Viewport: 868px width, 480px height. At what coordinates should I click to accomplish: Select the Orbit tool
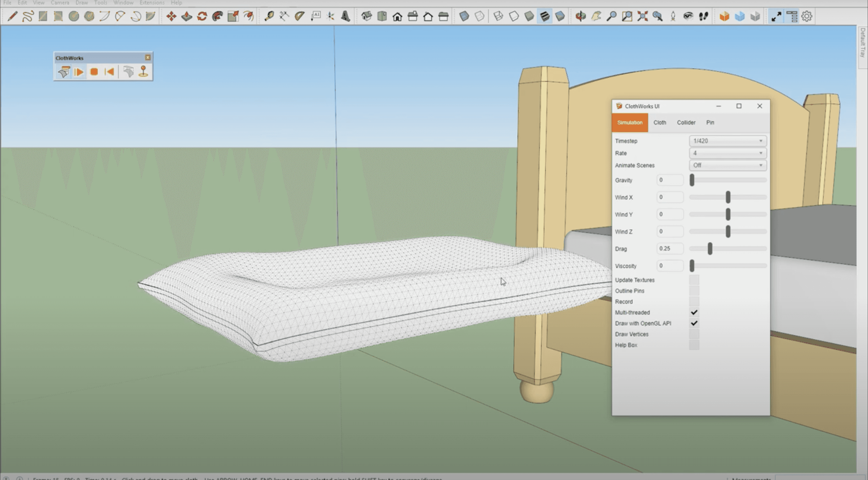tap(581, 16)
